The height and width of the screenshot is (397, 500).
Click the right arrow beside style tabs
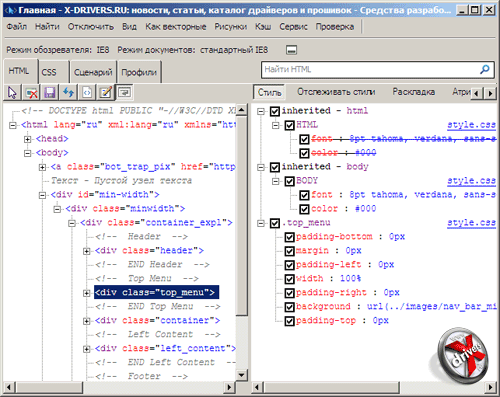click(490, 93)
